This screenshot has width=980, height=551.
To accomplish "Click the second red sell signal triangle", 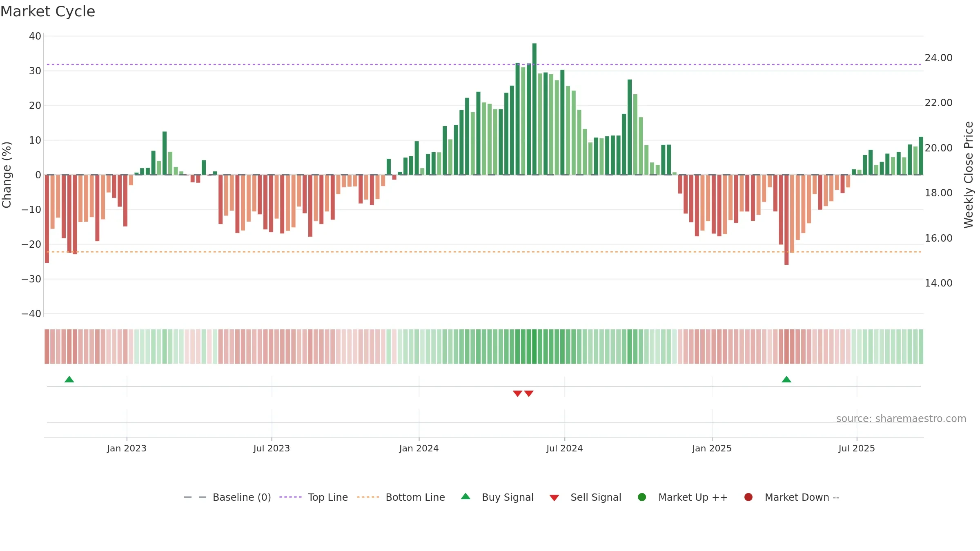I will [529, 393].
